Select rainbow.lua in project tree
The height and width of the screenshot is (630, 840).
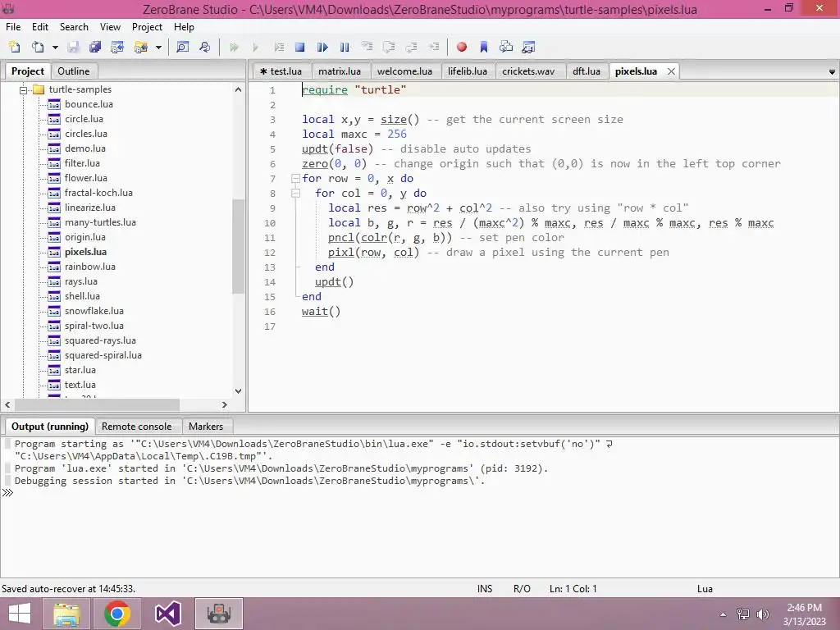90,267
